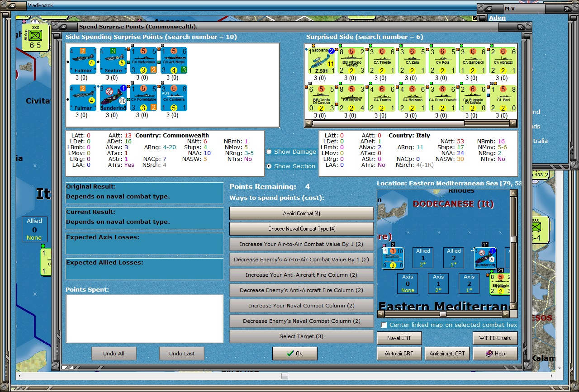Select the BB Impero battleship counter
Viewport: 579px width, 392px height.
351,98
